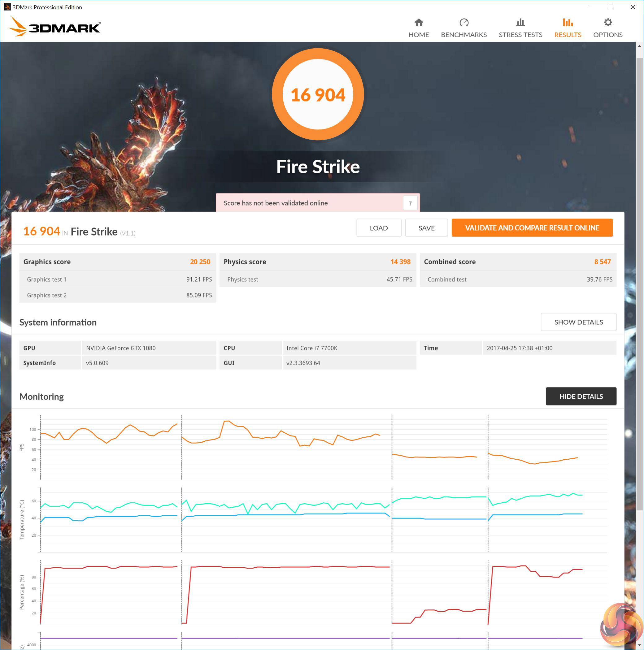Image resolution: width=644 pixels, height=650 pixels.
Task: Click the orange 16 904 score circle
Action: coord(318,94)
